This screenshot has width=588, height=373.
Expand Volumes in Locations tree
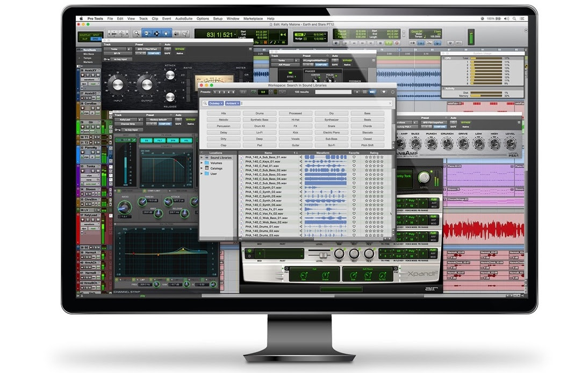coord(202,163)
